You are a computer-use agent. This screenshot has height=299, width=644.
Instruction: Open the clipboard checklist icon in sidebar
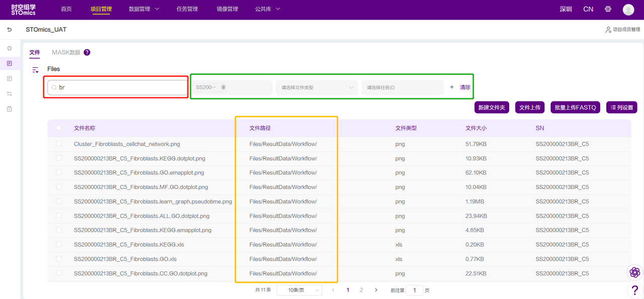point(10,109)
